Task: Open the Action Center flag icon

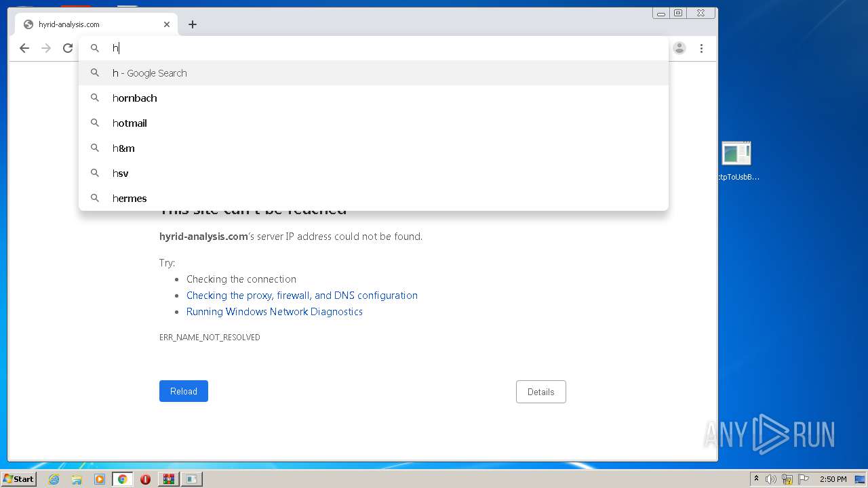Action: pyautogui.click(x=804, y=479)
